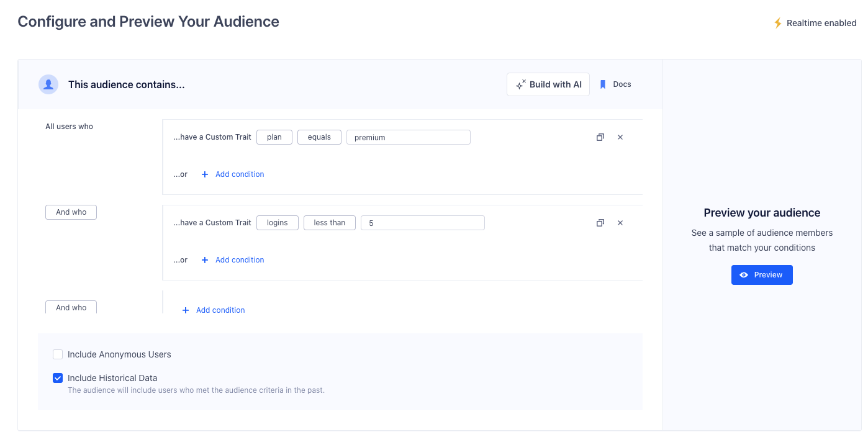
Task: Click the Preview button
Action: tap(762, 274)
